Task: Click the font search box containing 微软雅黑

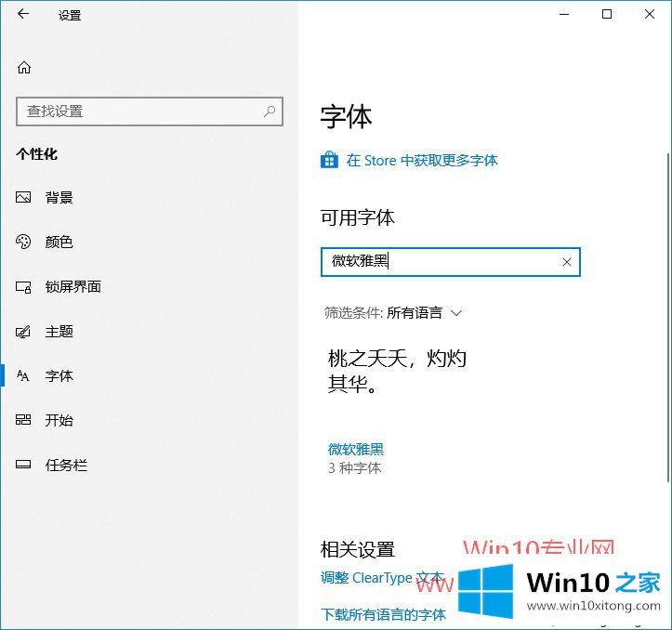Action: tap(451, 262)
